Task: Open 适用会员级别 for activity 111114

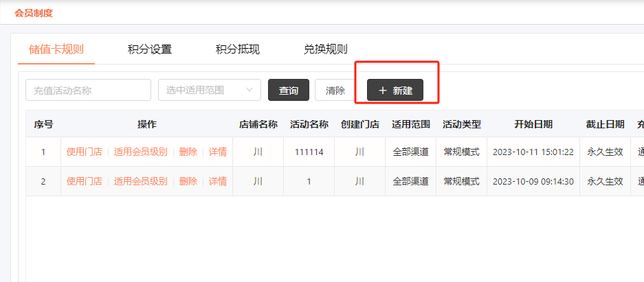Action: pos(140,152)
